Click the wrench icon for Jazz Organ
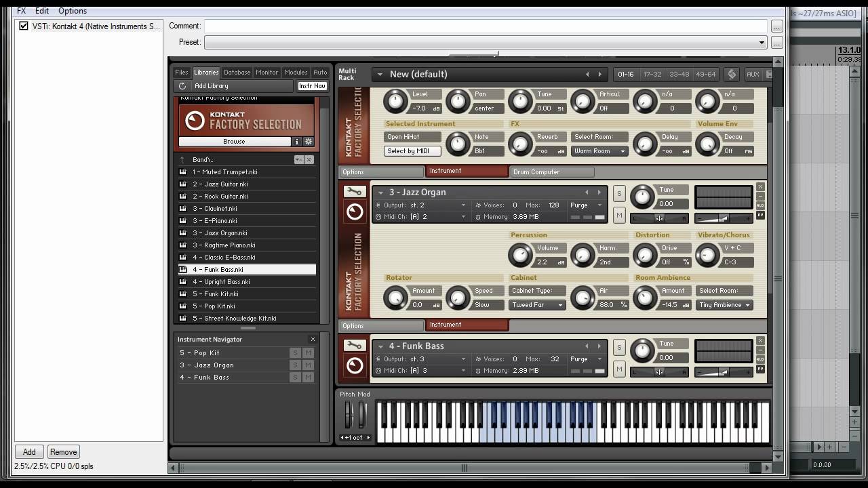 click(353, 192)
